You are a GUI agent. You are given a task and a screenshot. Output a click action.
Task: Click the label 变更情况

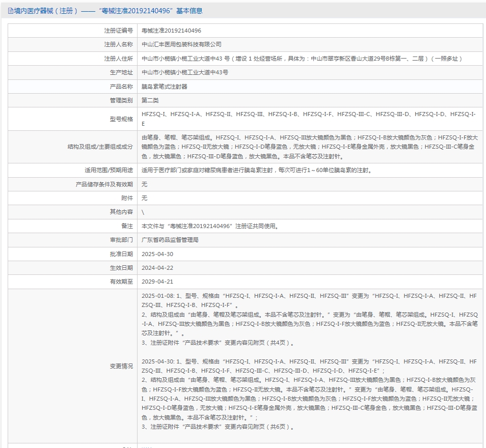pyautogui.click(x=121, y=366)
